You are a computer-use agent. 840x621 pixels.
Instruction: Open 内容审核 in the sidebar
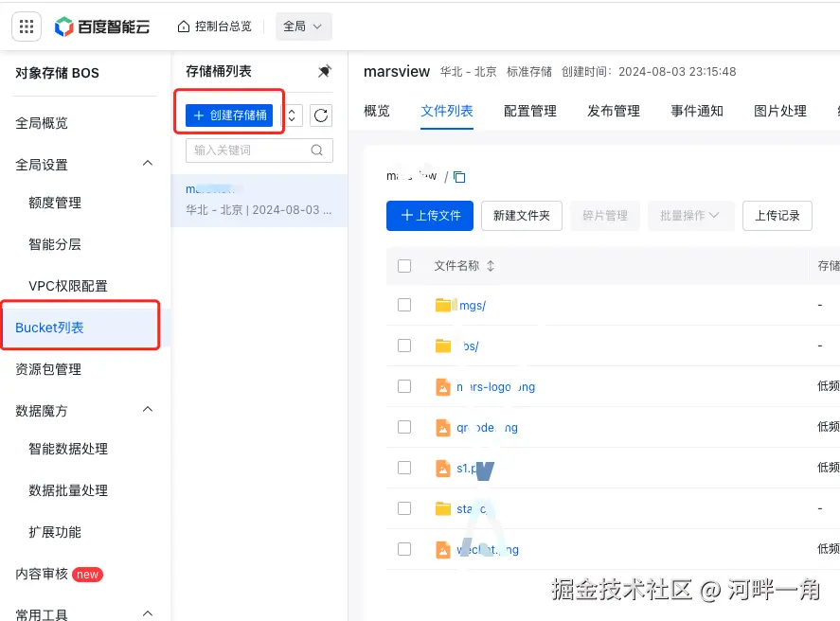42,574
